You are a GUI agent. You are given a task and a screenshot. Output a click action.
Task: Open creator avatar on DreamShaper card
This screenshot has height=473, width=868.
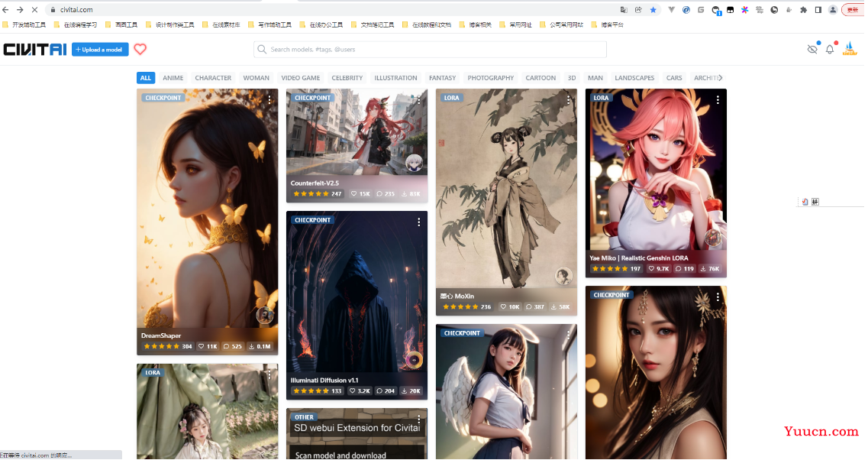click(265, 315)
